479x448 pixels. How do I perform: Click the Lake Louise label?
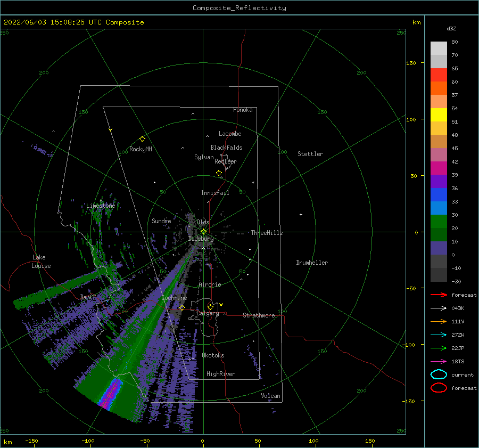[41, 262]
